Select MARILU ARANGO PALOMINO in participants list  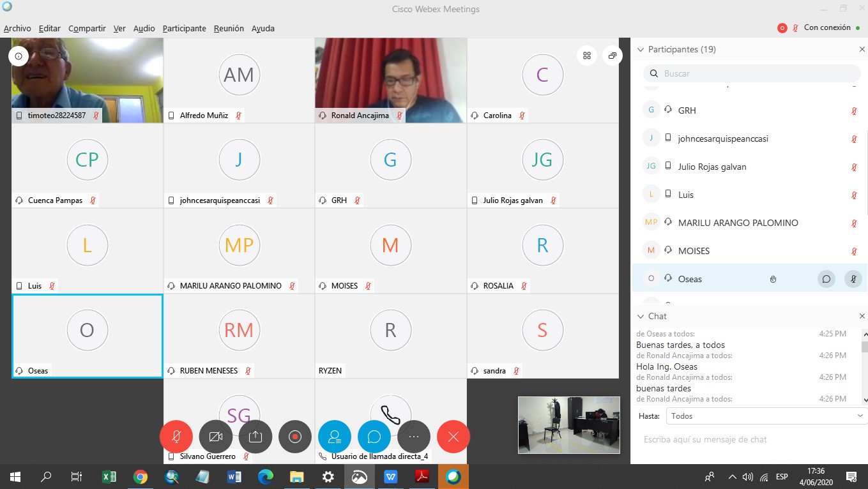pos(738,223)
